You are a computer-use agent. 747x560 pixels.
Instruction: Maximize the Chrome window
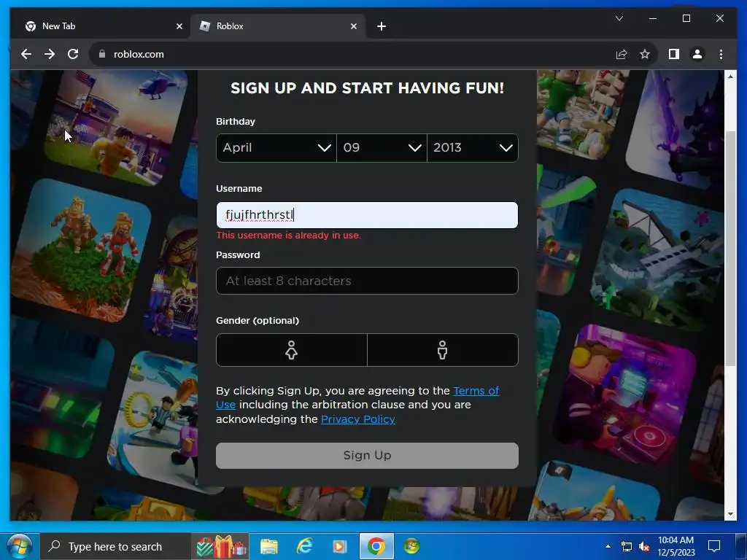pyautogui.click(x=686, y=18)
